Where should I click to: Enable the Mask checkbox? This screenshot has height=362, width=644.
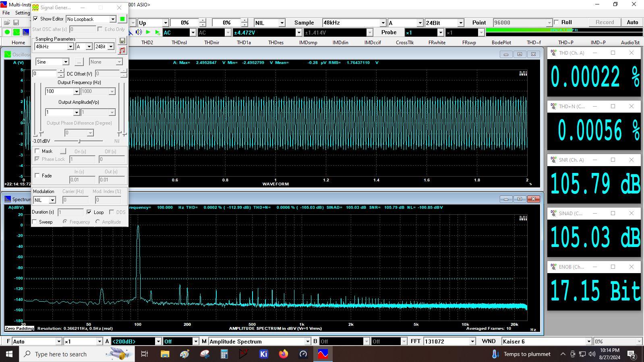pyautogui.click(x=37, y=151)
